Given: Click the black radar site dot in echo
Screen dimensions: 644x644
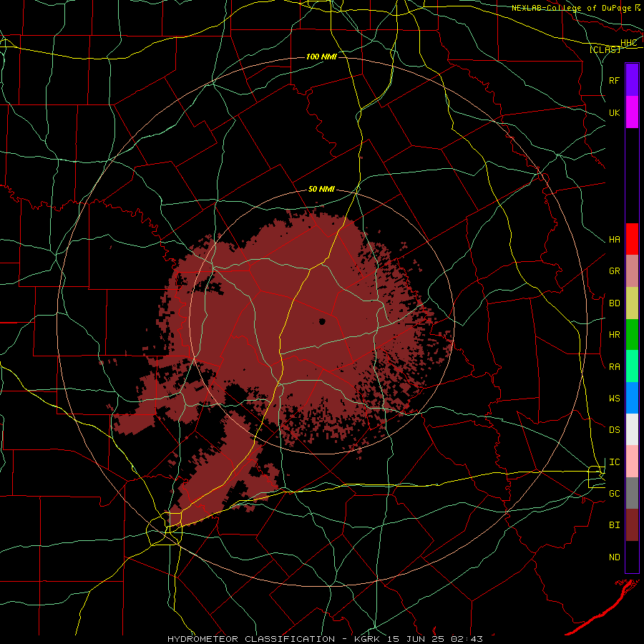Looking at the screenshot, I should (322, 321).
